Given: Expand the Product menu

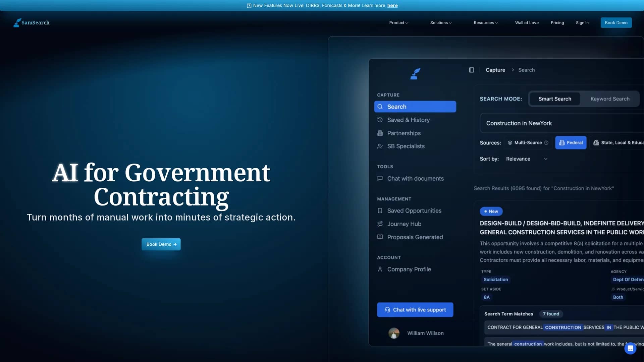Looking at the screenshot, I should (x=398, y=23).
